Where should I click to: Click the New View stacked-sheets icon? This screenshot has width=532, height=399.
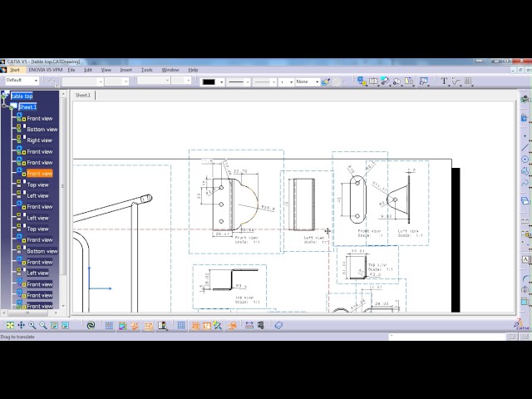tap(525, 200)
